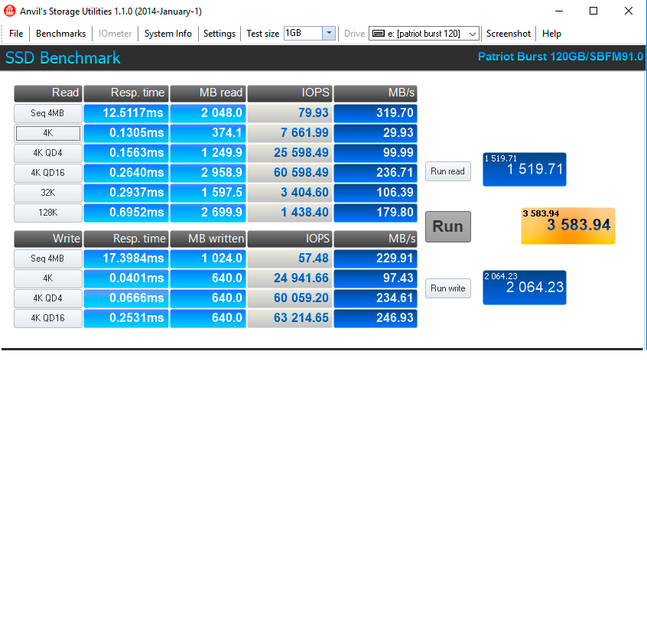Viewport: 647px width, 644px height.
Task: Click the 1GB test size field
Action: (x=303, y=33)
